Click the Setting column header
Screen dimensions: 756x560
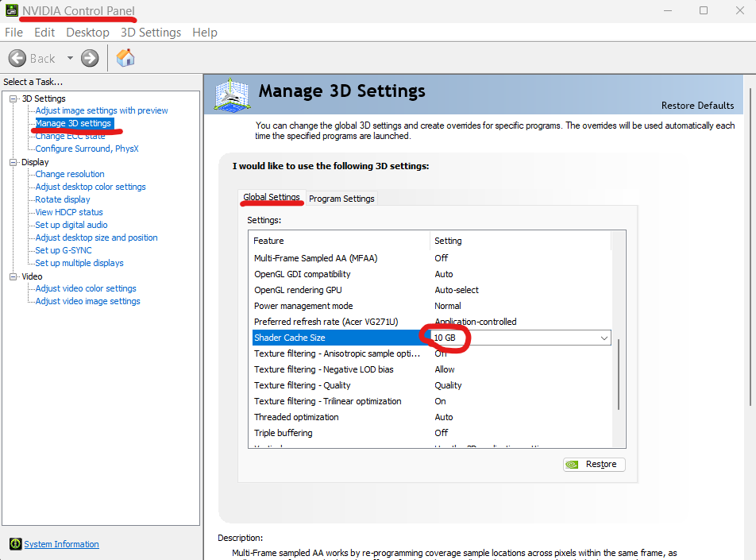[x=521, y=241]
